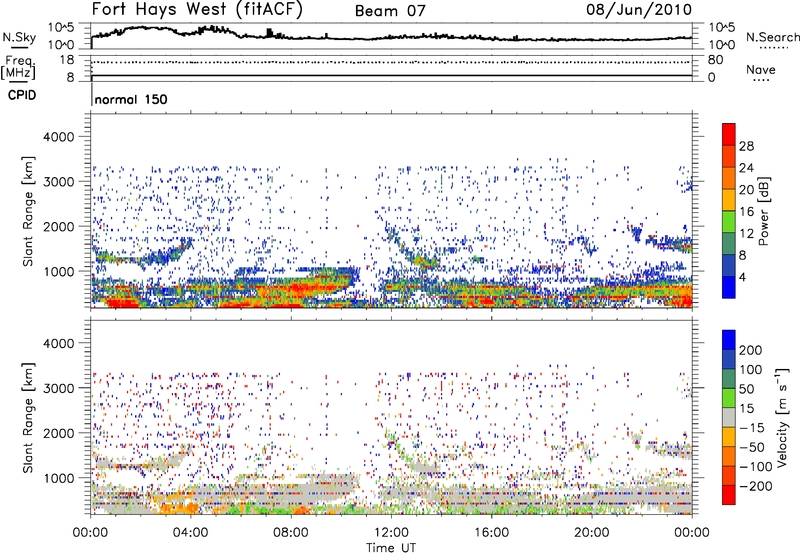Click the 10^5 label on the noise panel's right axis
Viewport: 800px width, 554px height.
pyautogui.click(x=722, y=28)
